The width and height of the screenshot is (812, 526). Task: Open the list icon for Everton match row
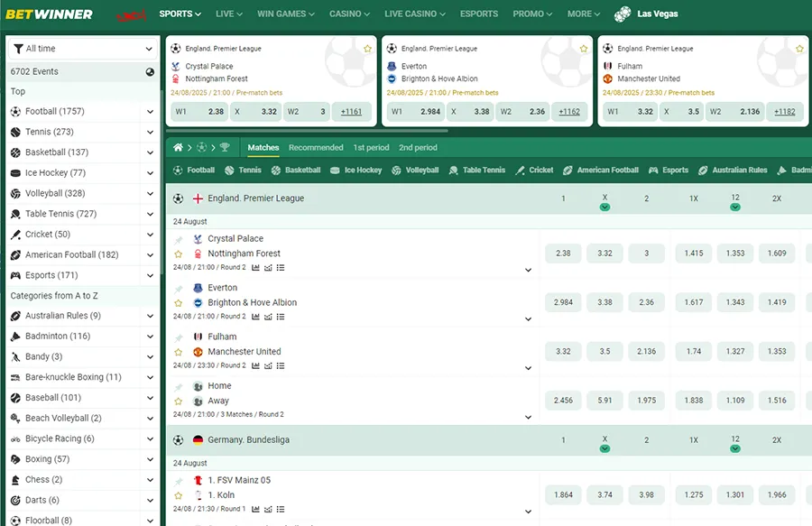tap(281, 317)
